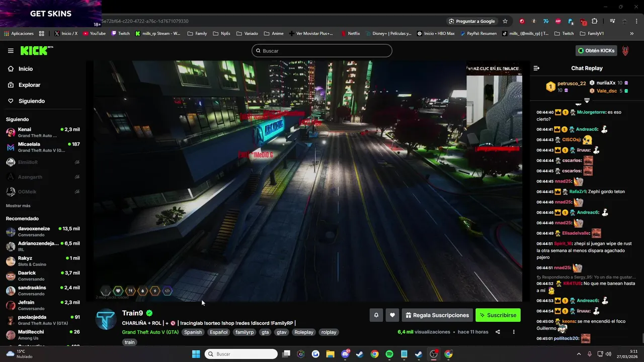Open davooxeneize in the Recomendado list

(43, 232)
